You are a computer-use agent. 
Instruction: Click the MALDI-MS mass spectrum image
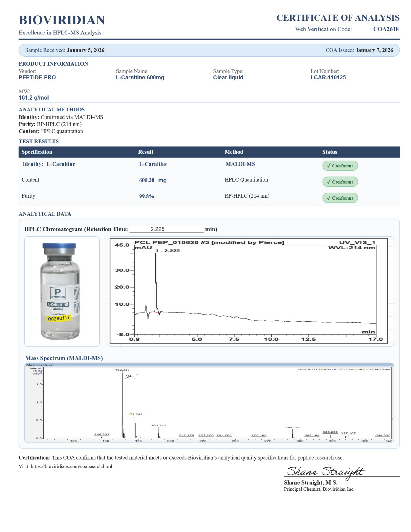(x=209, y=403)
